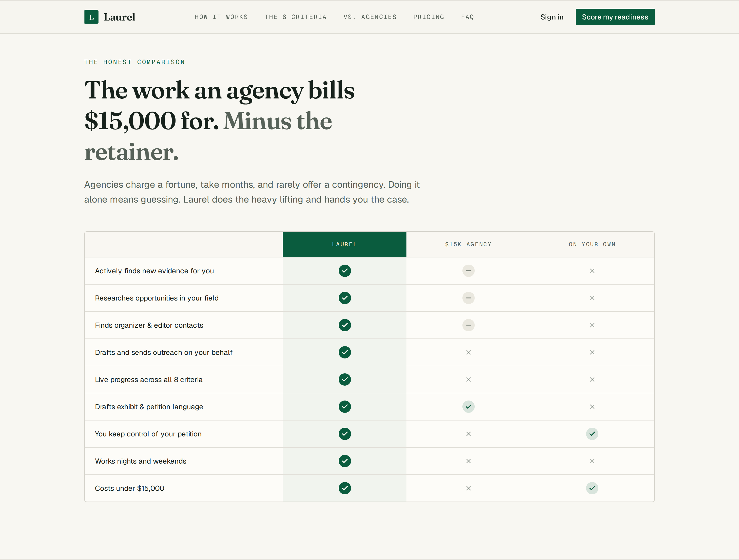This screenshot has width=739, height=560.
Task: Select the ON YOUR OWN column header
Action: pyautogui.click(x=592, y=244)
